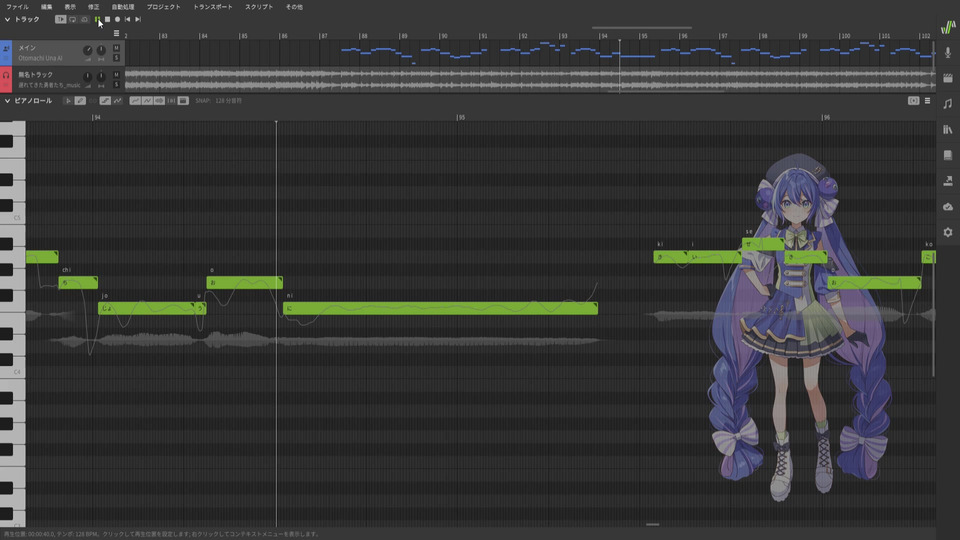960x540 pixels.
Task: Select the 'se' note
Action: [x=763, y=244]
